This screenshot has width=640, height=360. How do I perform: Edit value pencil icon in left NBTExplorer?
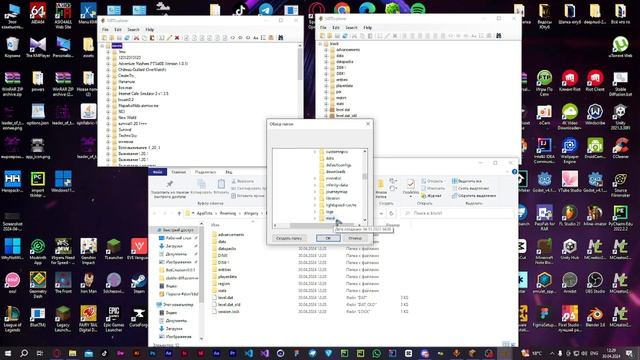[x=169, y=38]
